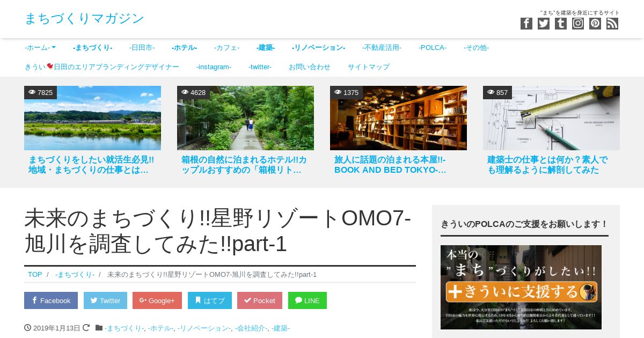The width and height of the screenshot is (644, 338).
Task: Share the article on Facebook
Action: click(51, 300)
